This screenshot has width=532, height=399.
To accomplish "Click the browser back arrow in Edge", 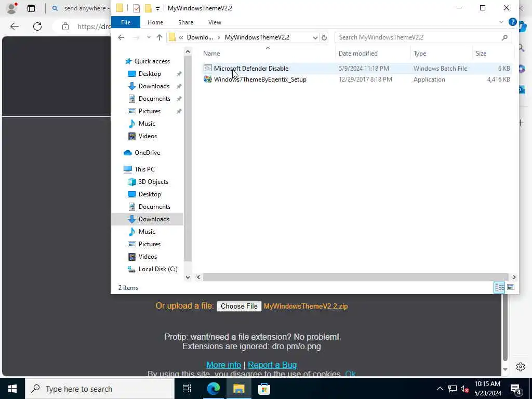I will pyautogui.click(x=14, y=26).
